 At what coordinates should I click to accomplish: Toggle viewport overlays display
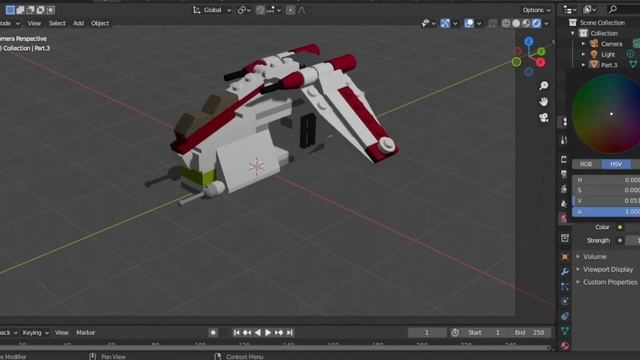[469, 23]
